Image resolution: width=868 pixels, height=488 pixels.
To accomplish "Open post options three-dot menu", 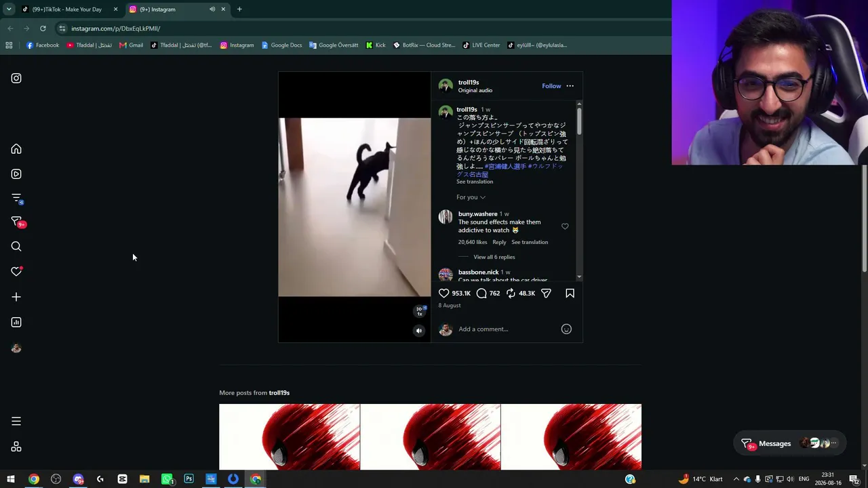I will [x=570, y=86].
